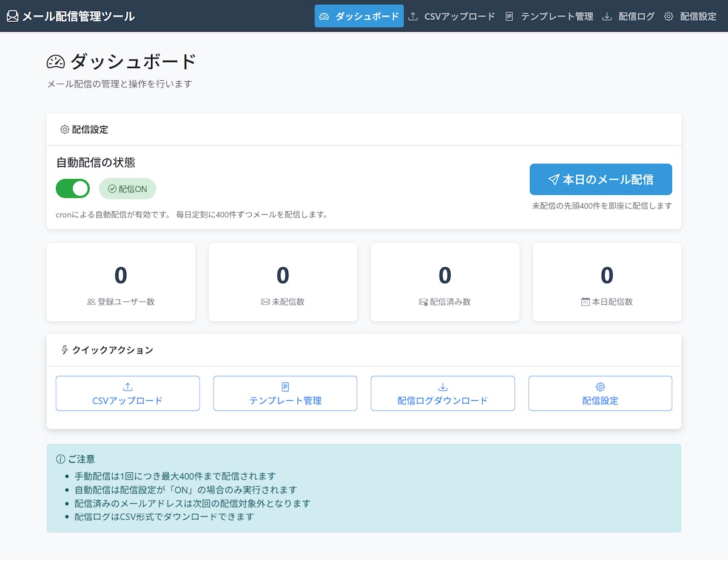Click the 未配信数 count value
Image resolution: width=728 pixels, height=561 pixels.
pyautogui.click(x=283, y=275)
